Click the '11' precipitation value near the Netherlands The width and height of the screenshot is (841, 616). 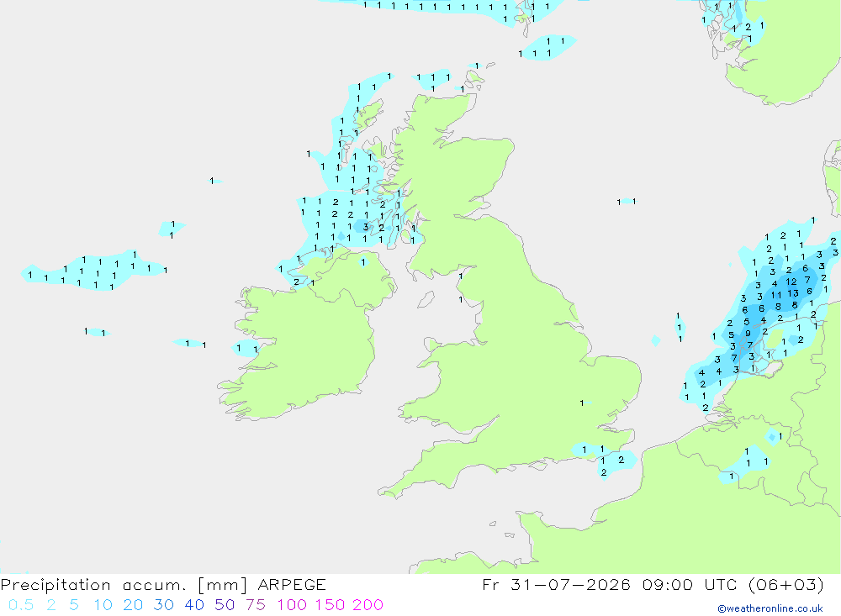pyautogui.click(x=776, y=295)
